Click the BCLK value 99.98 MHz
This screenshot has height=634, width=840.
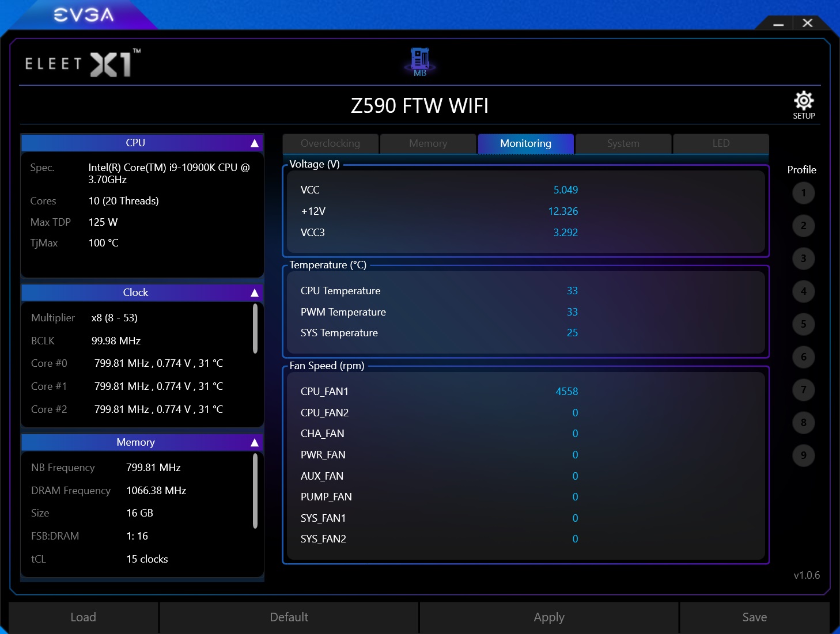[116, 341]
